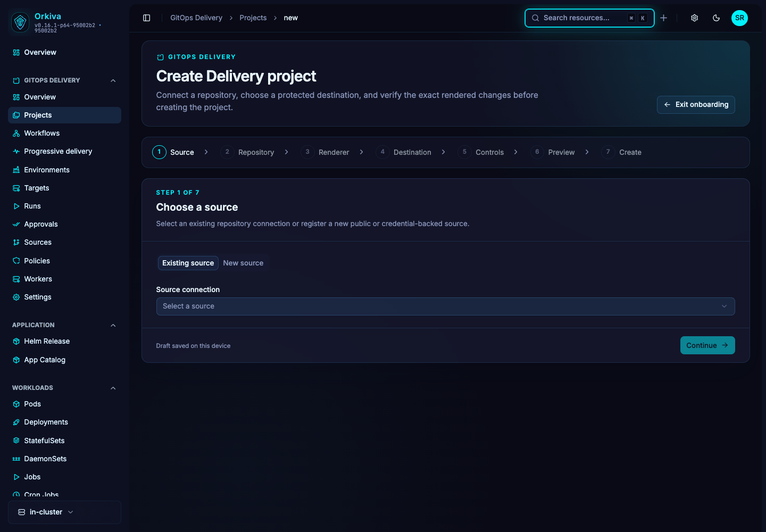The height and width of the screenshot is (532, 766).
Task: Click the Workflows icon in sidebar
Action: pyautogui.click(x=16, y=134)
